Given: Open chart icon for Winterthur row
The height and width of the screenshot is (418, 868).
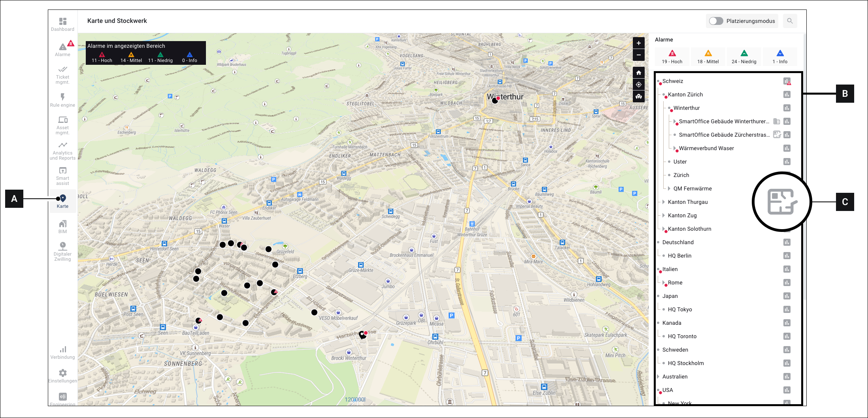Looking at the screenshot, I should pyautogui.click(x=787, y=108).
